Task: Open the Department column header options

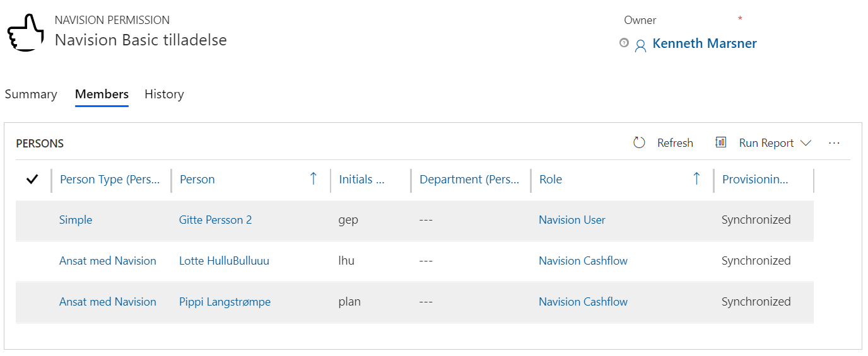Action: 469,180
